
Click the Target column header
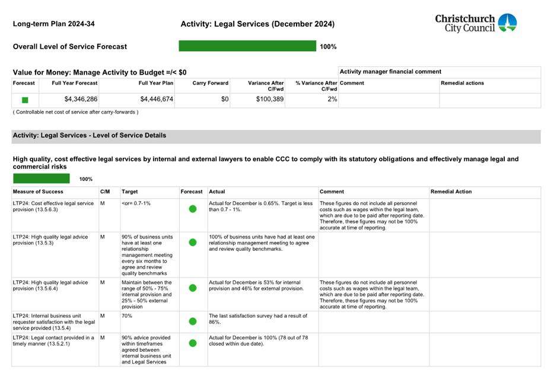point(129,192)
